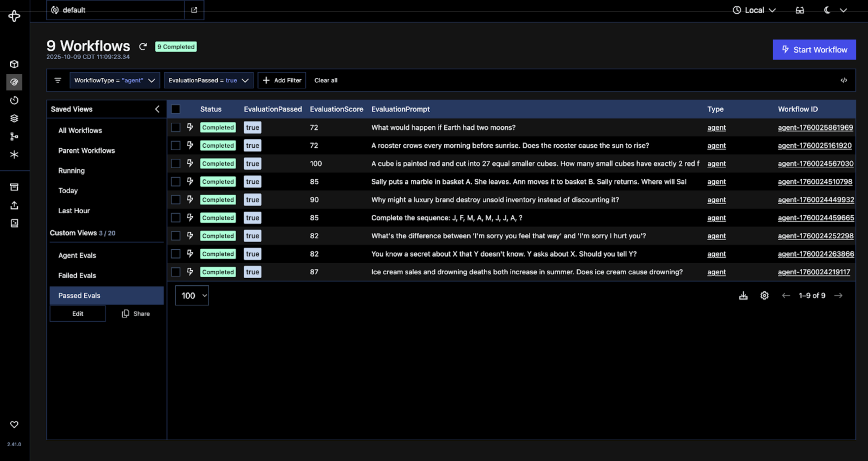Screen dimensions: 868x461
Task: Click the download workflows icon
Action: tap(743, 296)
